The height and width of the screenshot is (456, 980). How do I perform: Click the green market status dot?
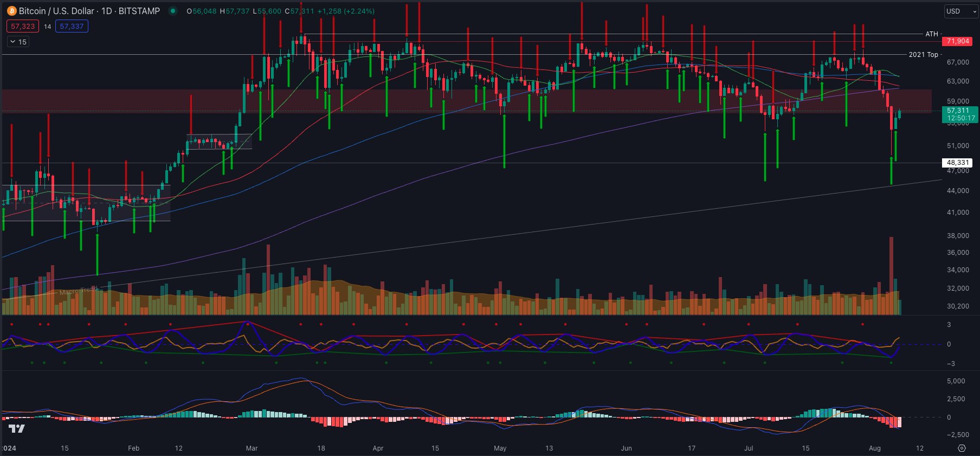pos(172,11)
